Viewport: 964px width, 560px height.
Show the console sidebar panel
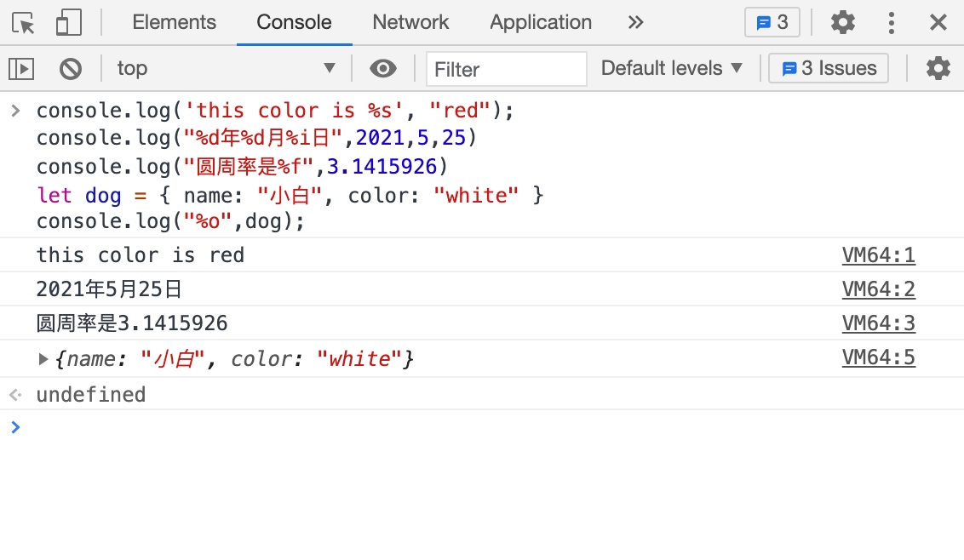(x=21, y=68)
